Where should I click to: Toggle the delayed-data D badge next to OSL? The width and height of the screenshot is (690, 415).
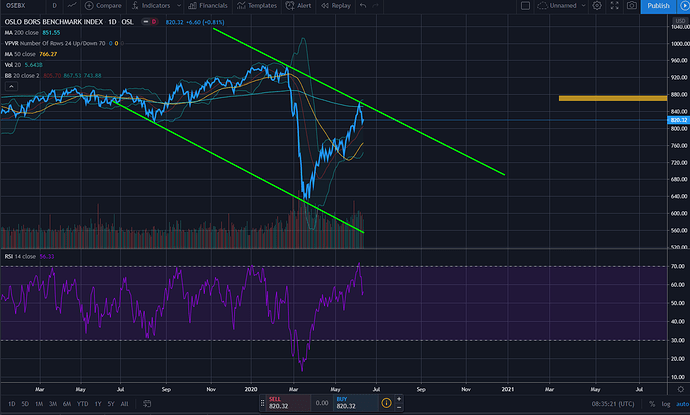154,22
